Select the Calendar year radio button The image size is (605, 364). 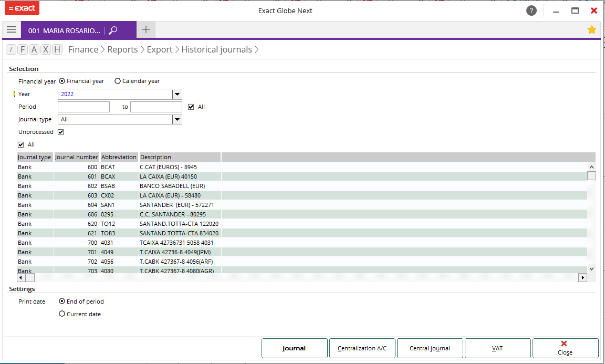(118, 81)
